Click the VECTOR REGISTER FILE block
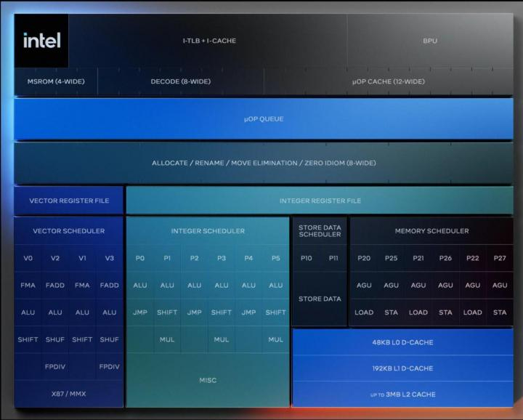Image resolution: width=523 pixels, height=420 pixels. (69, 201)
